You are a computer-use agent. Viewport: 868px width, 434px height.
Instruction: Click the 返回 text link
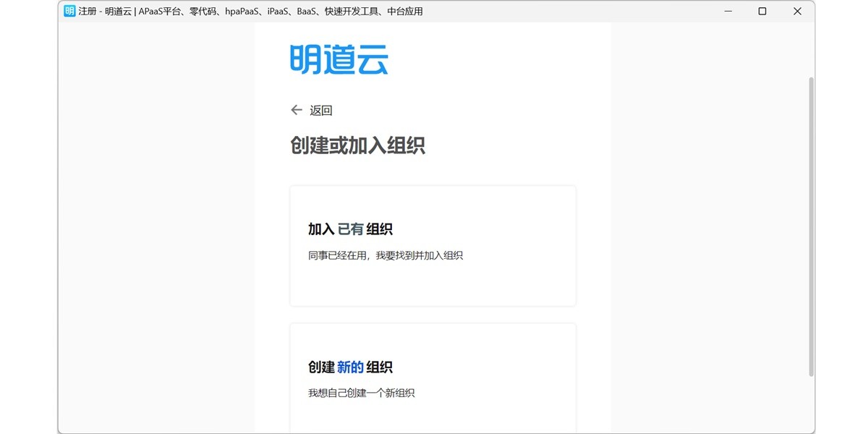pyautogui.click(x=321, y=111)
